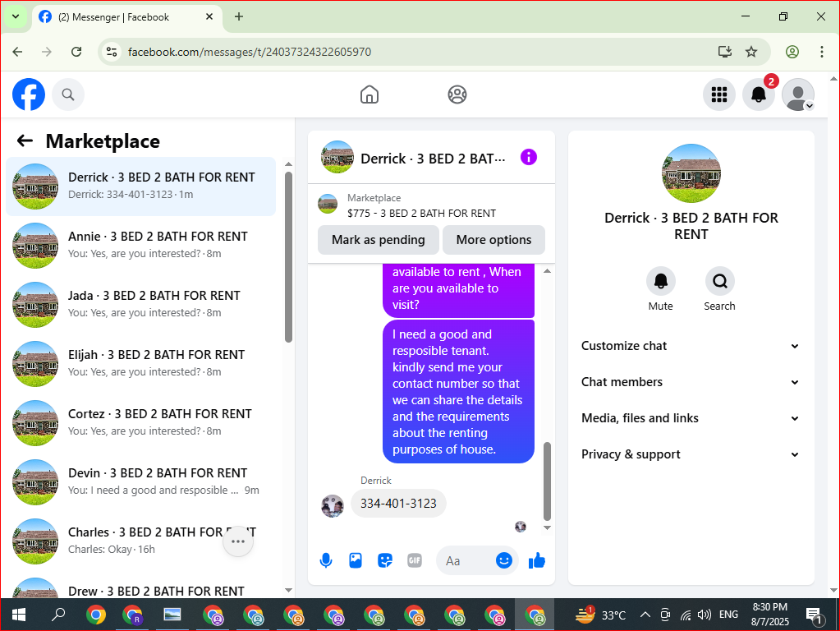Click Derrick's sender avatar beside phone number

pyautogui.click(x=333, y=505)
